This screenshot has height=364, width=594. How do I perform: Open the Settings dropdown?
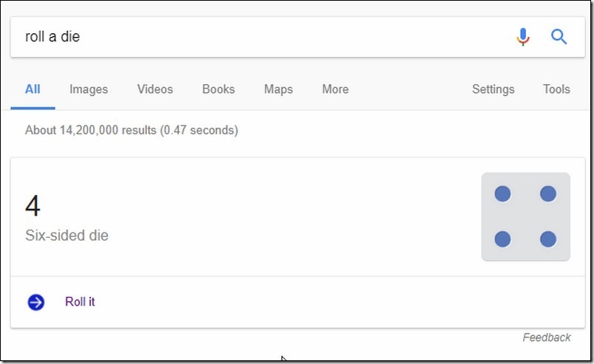tap(494, 89)
